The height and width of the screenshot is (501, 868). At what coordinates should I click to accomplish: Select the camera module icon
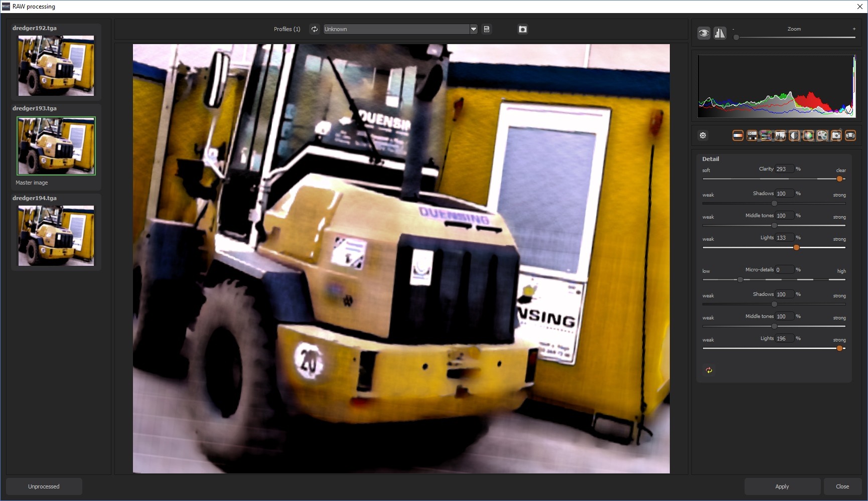836,135
